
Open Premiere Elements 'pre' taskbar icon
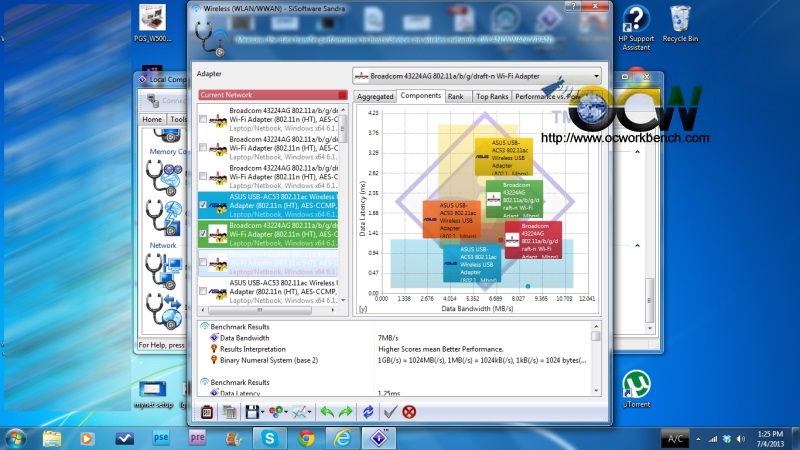click(x=197, y=438)
